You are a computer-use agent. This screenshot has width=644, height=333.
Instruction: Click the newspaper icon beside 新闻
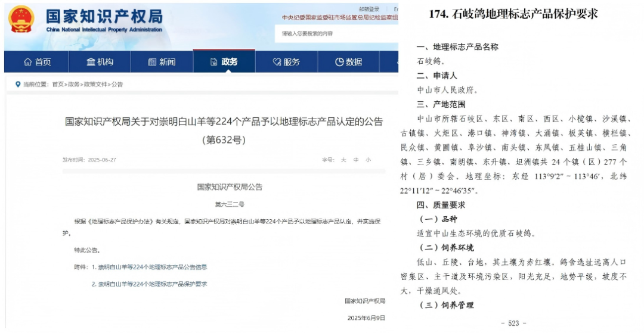[152, 62]
